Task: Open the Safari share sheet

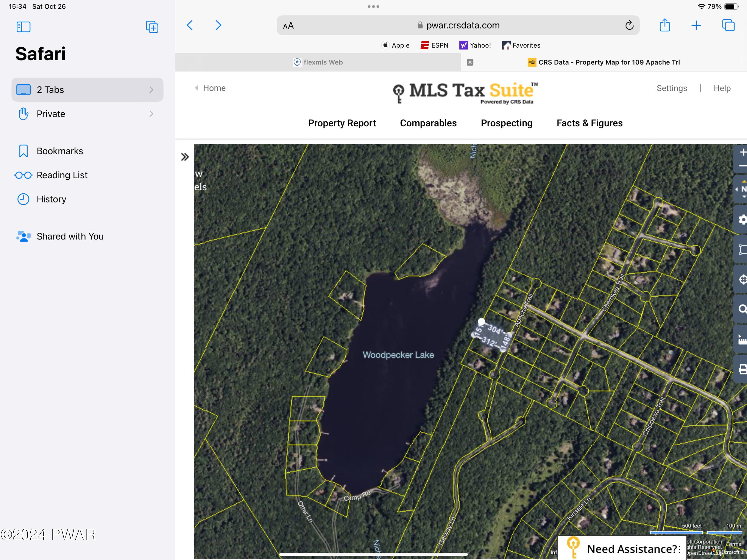Action: pyautogui.click(x=665, y=25)
